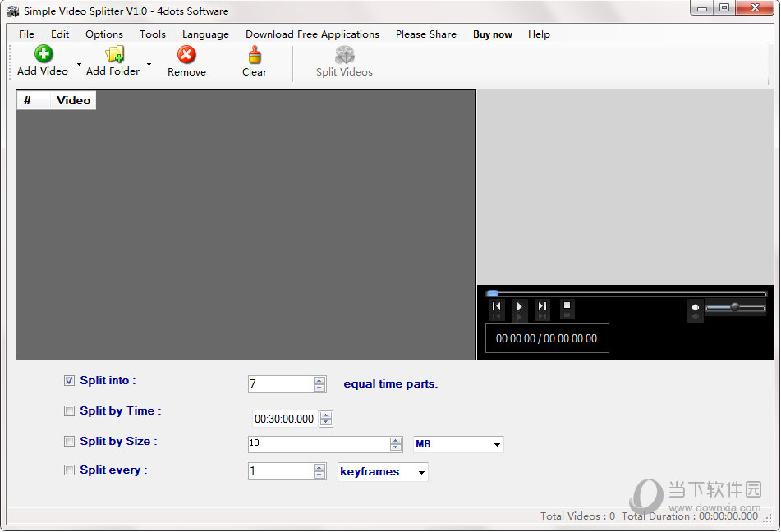
Task: Decrease the Split by Time stepper
Action: tap(326, 423)
